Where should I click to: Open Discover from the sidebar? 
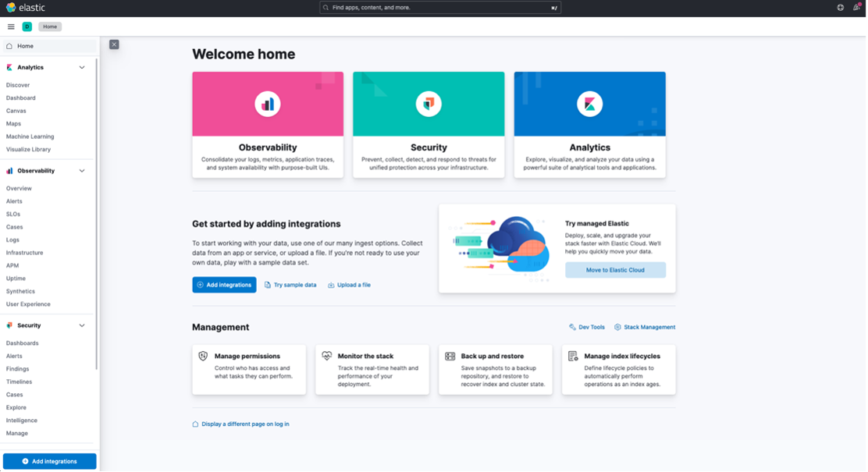pyautogui.click(x=18, y=85)
